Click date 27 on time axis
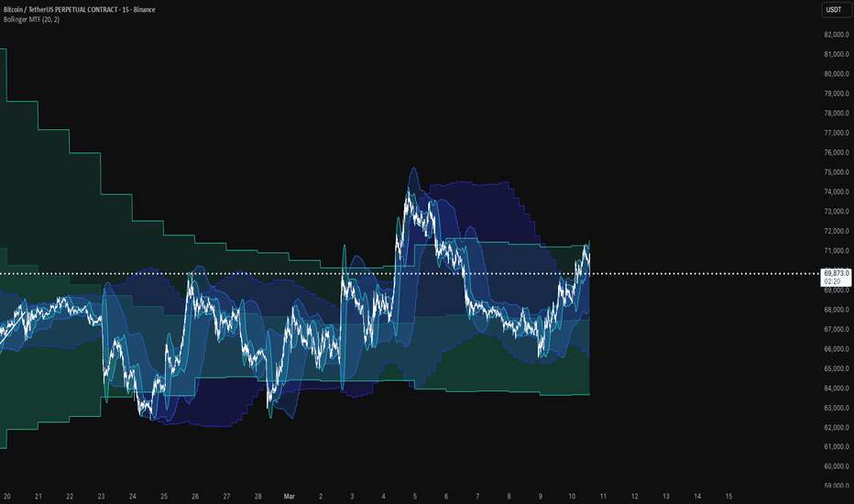 (x=226, y=497)
